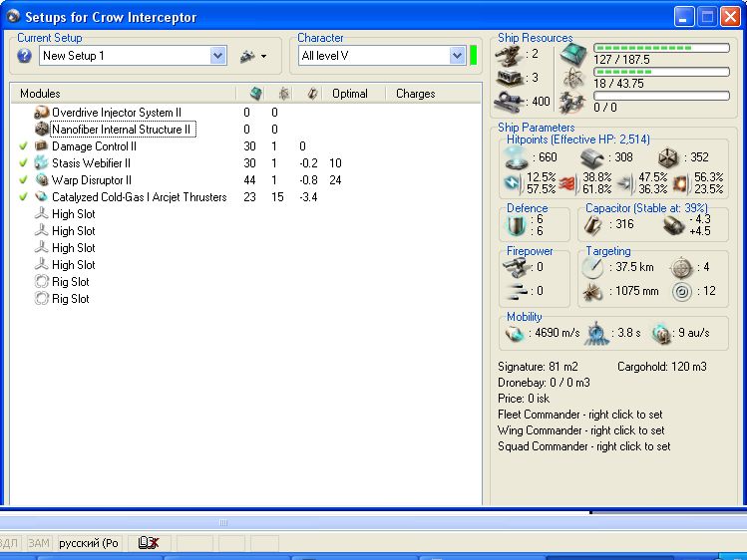This screenshot has height=560, width=747.
Task: Open the Character dropdown arrow
Action: click(x=457, y=56)
